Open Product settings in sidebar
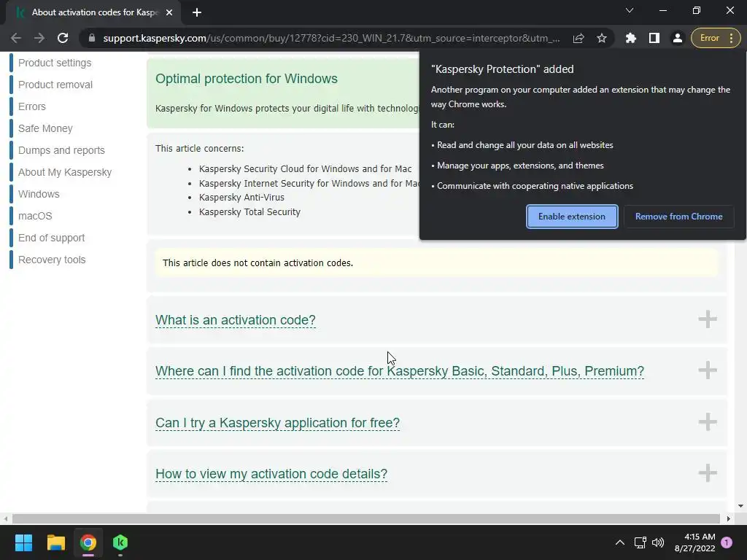This screenshot has height=560, width=747. click(55, 63)
